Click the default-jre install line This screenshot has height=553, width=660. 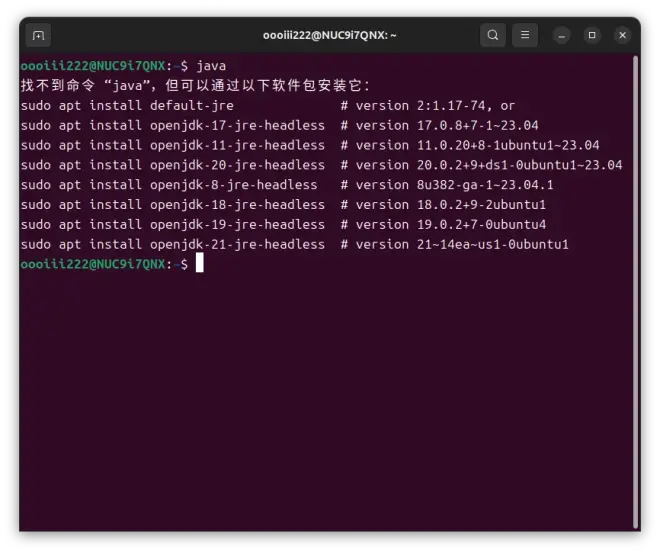pyautogui.click(x=268, y=106)
